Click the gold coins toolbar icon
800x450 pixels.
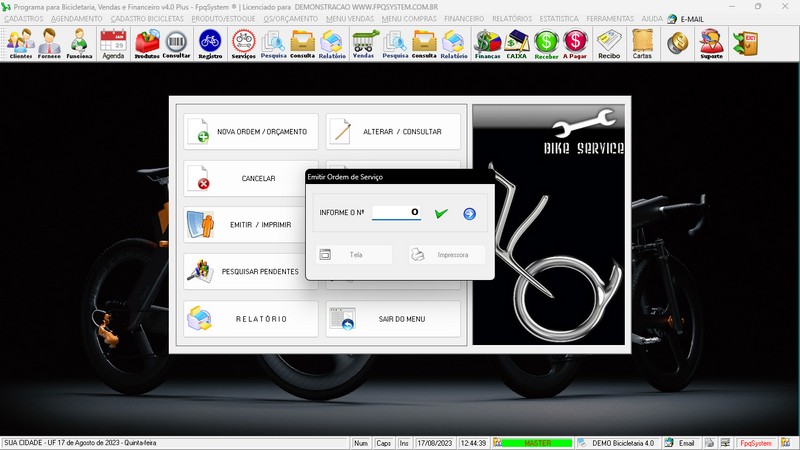pos(678,43)
